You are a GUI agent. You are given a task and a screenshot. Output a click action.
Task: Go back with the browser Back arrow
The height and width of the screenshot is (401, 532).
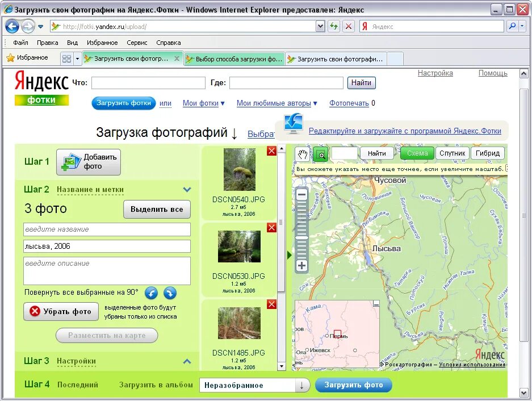(x=12, y=27)
